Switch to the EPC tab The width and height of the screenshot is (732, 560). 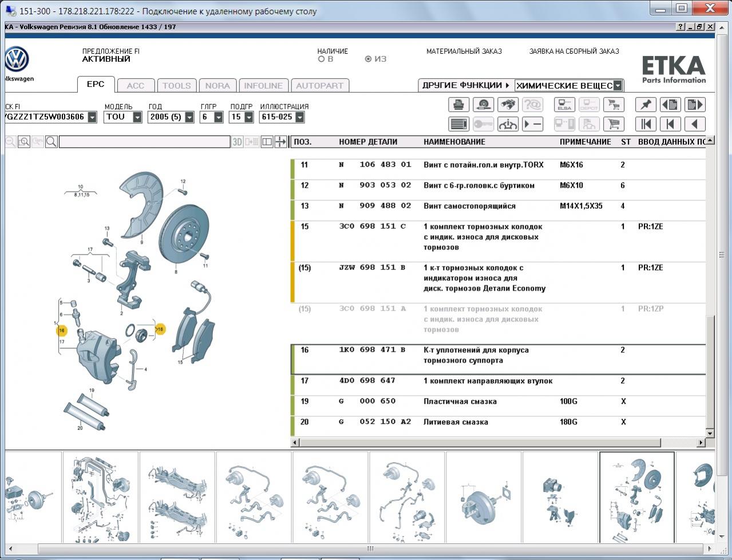point(96,84)
